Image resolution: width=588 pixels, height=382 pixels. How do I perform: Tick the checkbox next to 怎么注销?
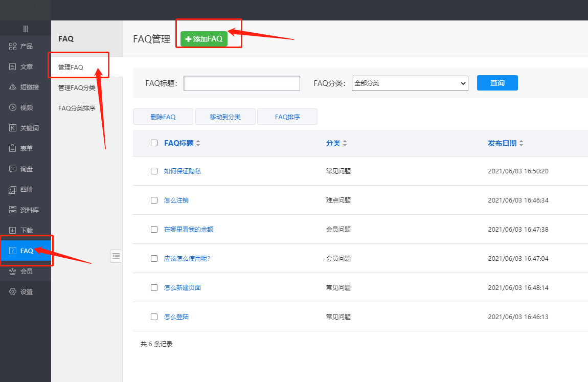pos(154,200)
